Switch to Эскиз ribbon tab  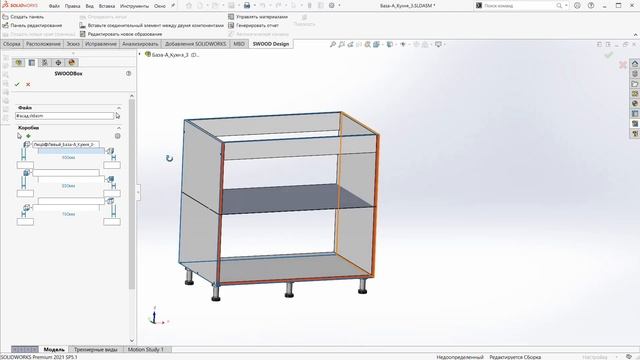click(x=73, y=44)
